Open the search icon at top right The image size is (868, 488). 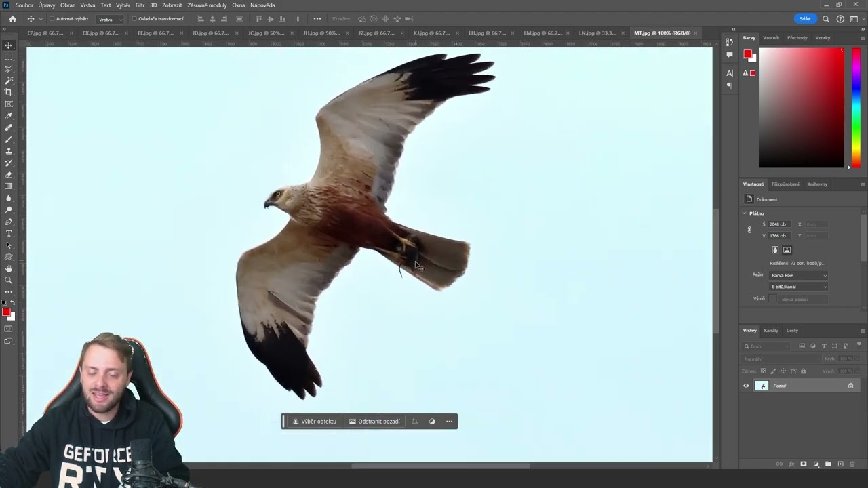[x=825, y=19]
